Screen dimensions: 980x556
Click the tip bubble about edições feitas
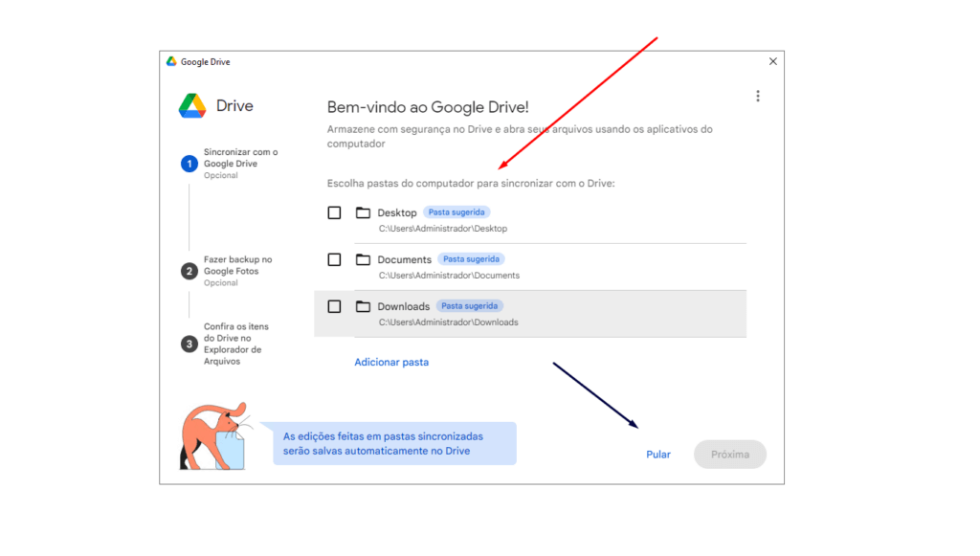coord(394,443)
